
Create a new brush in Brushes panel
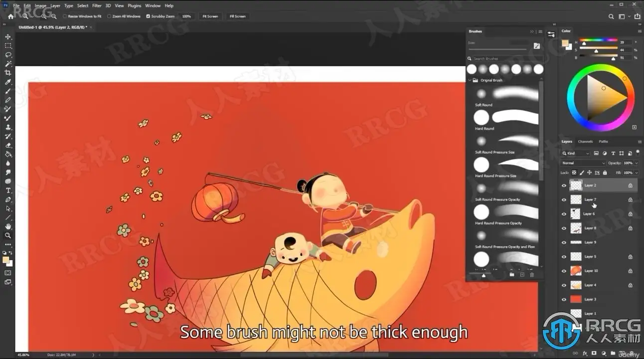(522, 275)
